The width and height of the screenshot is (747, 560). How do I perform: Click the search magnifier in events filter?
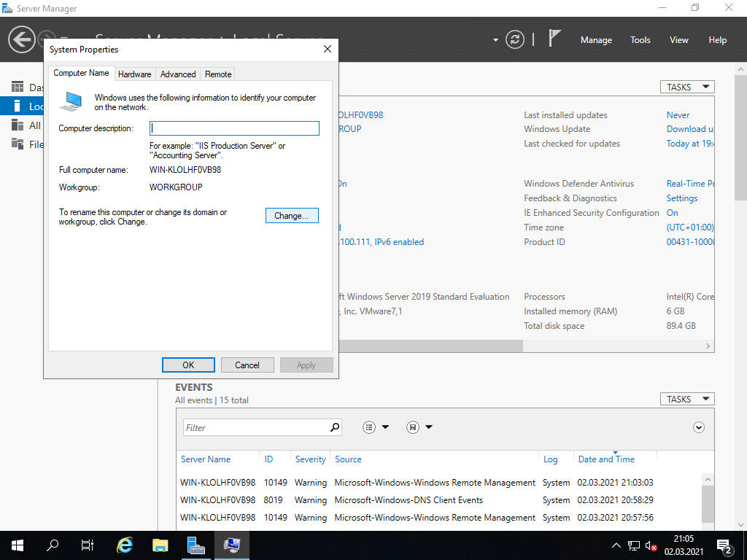(335, 427)
